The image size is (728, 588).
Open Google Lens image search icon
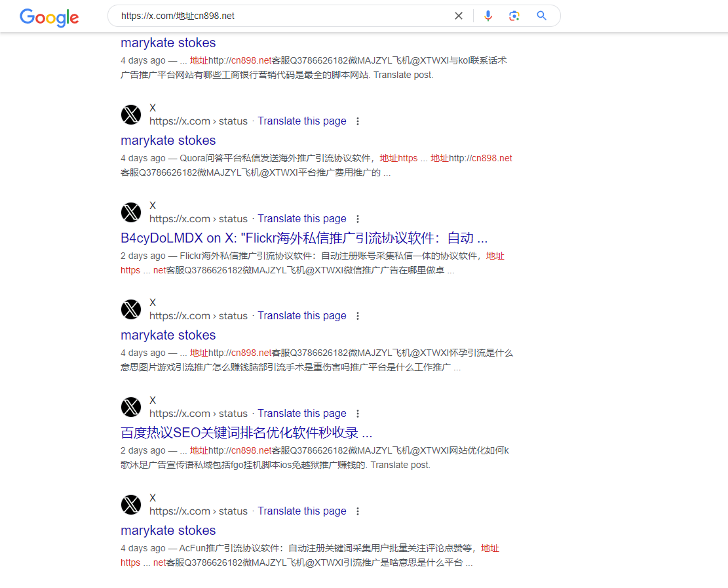tap(514, 15)
